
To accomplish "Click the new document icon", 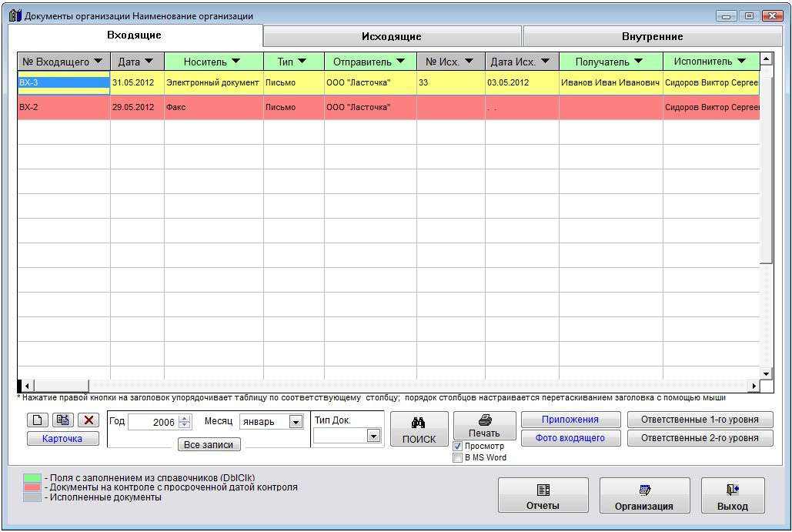I will point(38,420).
